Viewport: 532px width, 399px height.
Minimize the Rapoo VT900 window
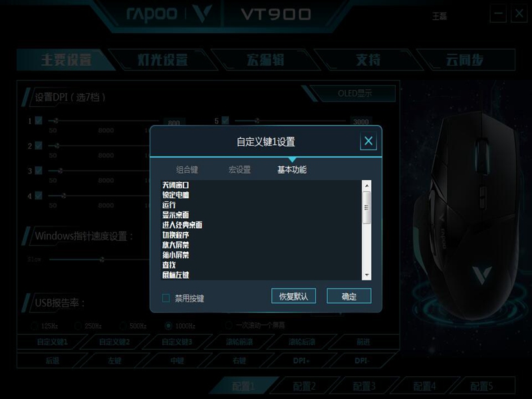point(498,14)
